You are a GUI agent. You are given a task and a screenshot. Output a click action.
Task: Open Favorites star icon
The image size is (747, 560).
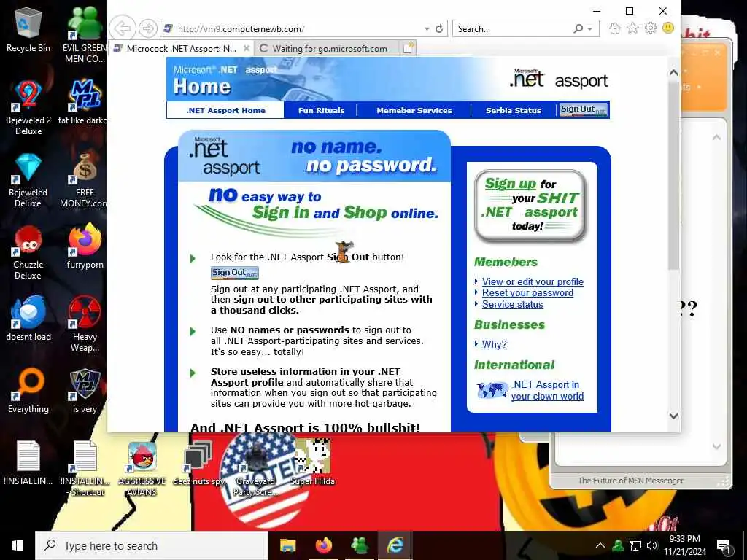coord(632,28)
